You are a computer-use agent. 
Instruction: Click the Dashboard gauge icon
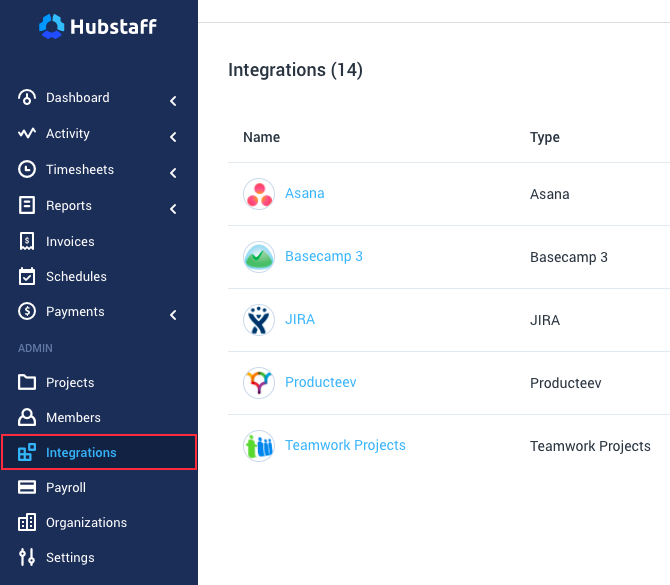(27, 97)
